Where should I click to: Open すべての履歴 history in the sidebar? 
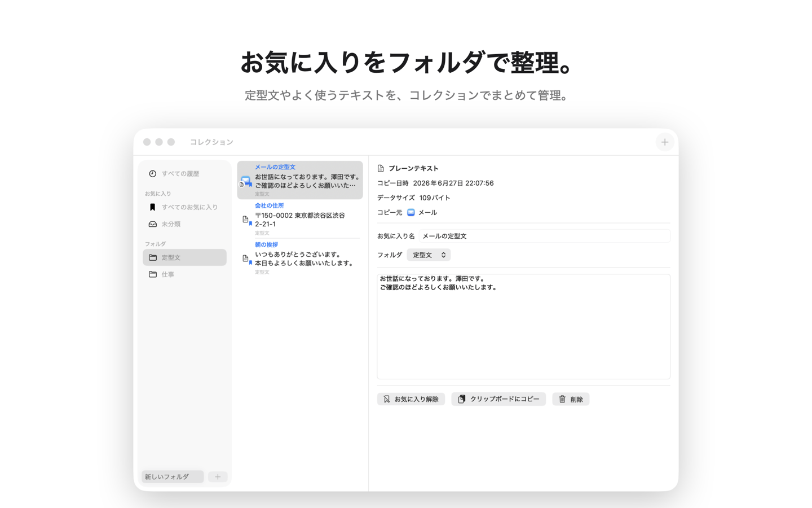184,174
